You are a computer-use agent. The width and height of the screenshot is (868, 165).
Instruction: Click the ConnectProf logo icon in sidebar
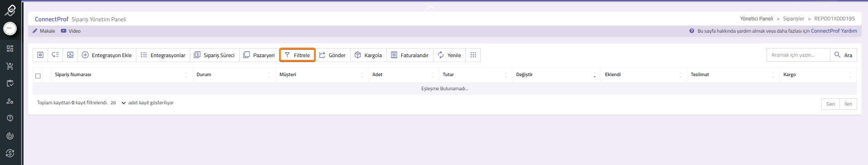[10, 10]
